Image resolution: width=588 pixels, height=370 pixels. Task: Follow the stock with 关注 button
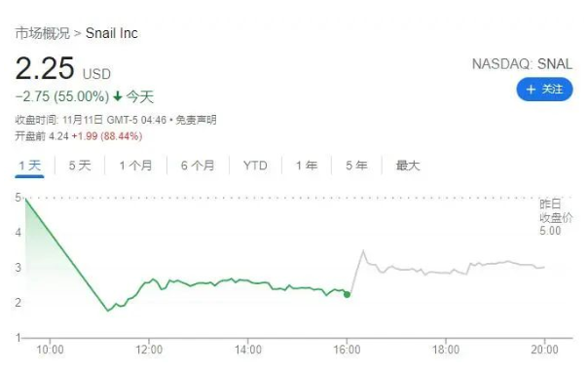click(544, 90)
